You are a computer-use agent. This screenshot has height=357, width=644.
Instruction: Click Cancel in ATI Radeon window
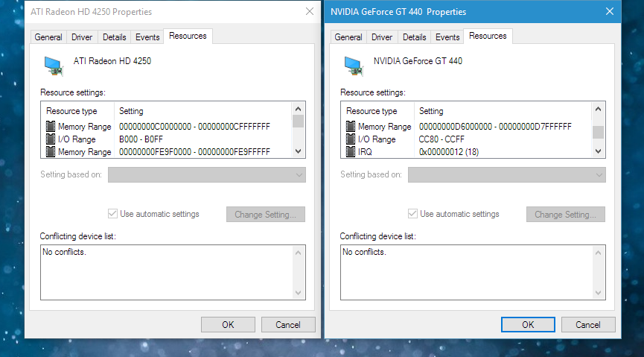click(x=288, y=324)
